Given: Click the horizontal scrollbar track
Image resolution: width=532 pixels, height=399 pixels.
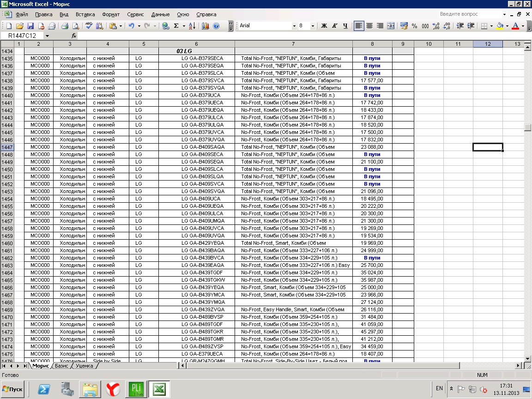Looking at the screenshot, I should pos(487,365).
